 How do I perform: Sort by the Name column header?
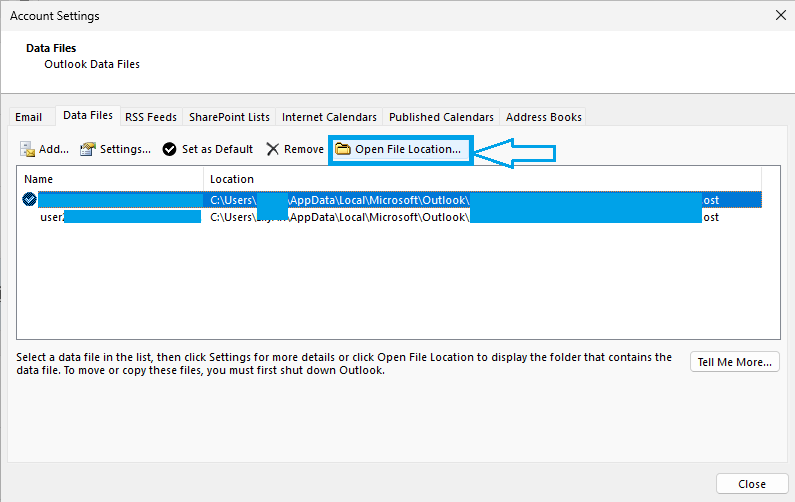tap(110, 179)
